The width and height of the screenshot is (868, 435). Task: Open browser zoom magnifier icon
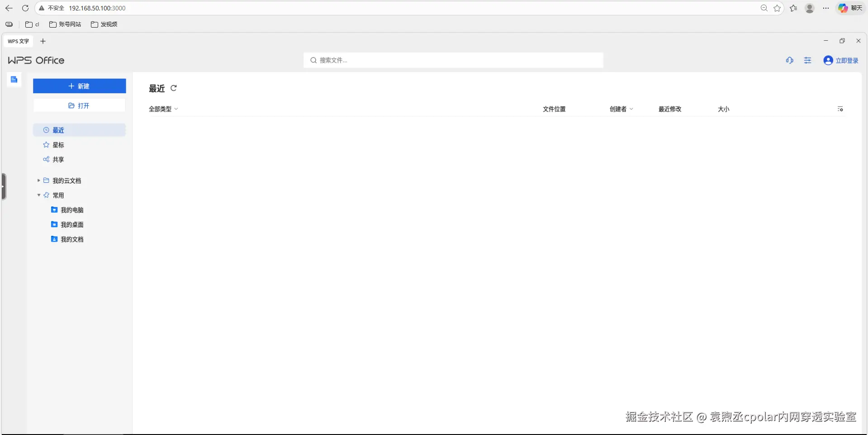click(764, 8)
